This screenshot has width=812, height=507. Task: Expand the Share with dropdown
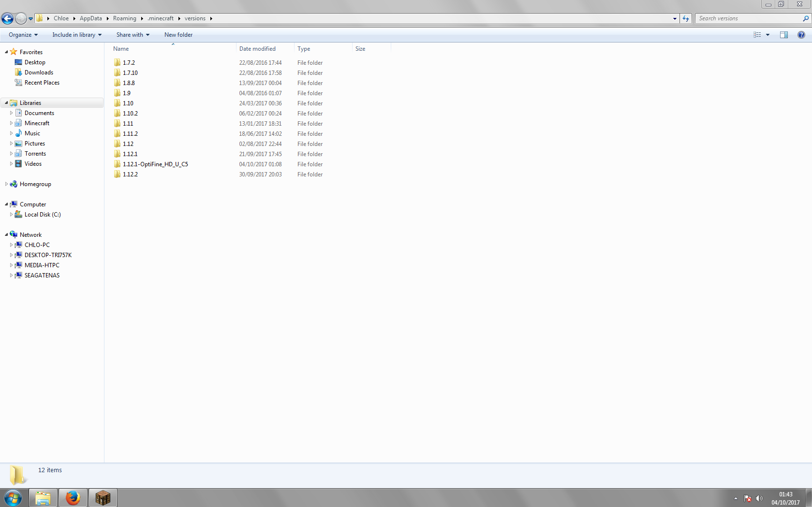pyautogui.click(x=133, y=35)
